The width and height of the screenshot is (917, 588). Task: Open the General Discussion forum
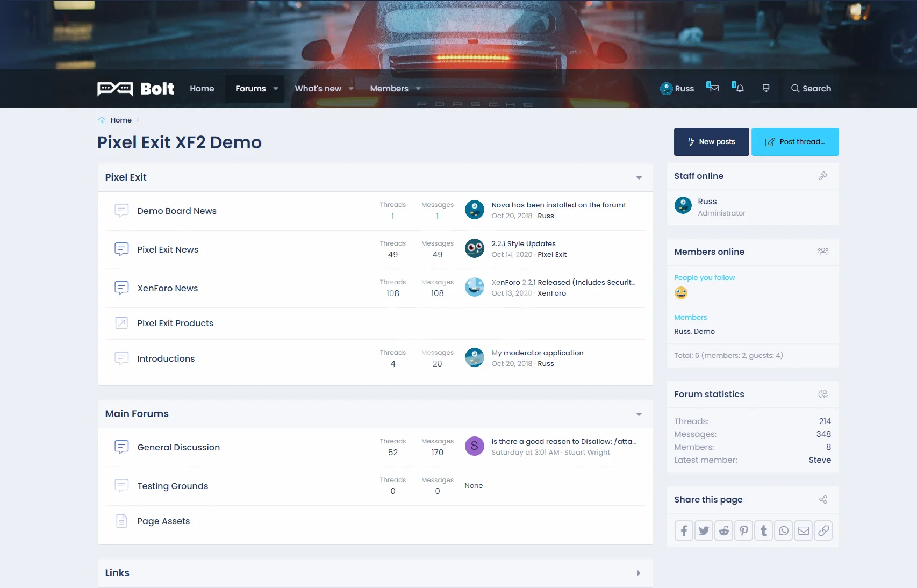[178, 448]
